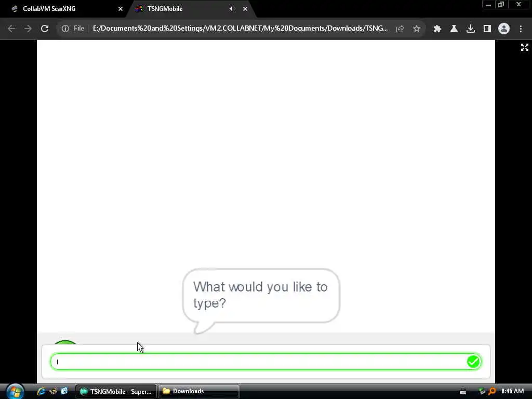
Task: Open Chrome Labs flask icon
Action: coord(454,29)
